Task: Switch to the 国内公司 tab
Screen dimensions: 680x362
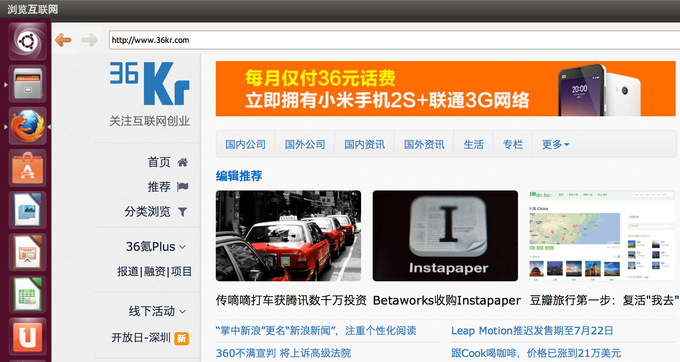Action: tap(245, 144)
